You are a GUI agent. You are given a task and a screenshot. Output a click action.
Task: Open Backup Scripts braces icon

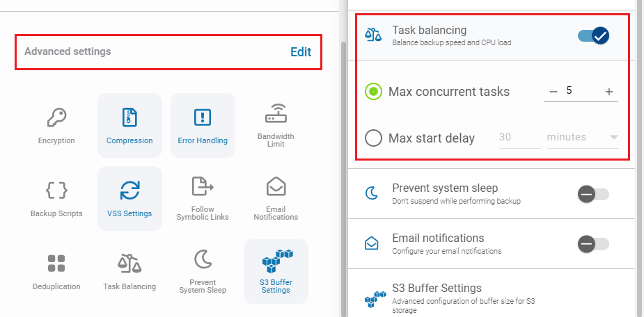pyautogui.click(x=56, y=190)
